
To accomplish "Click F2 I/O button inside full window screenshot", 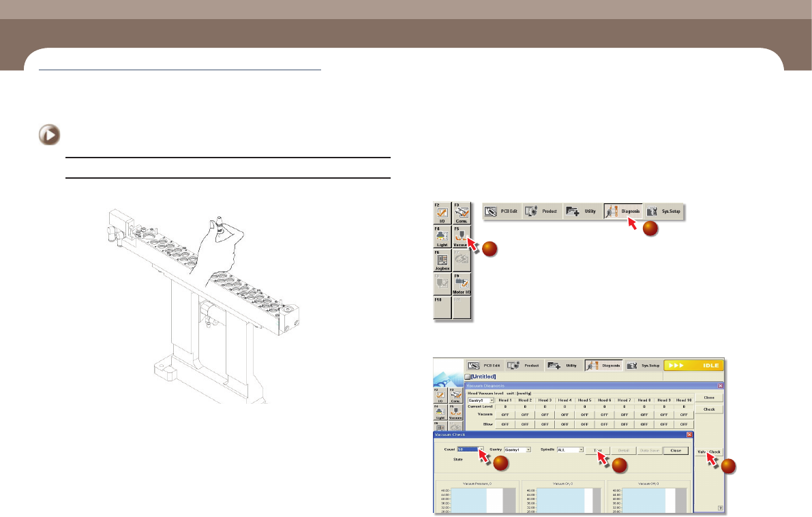I will 440,396.
